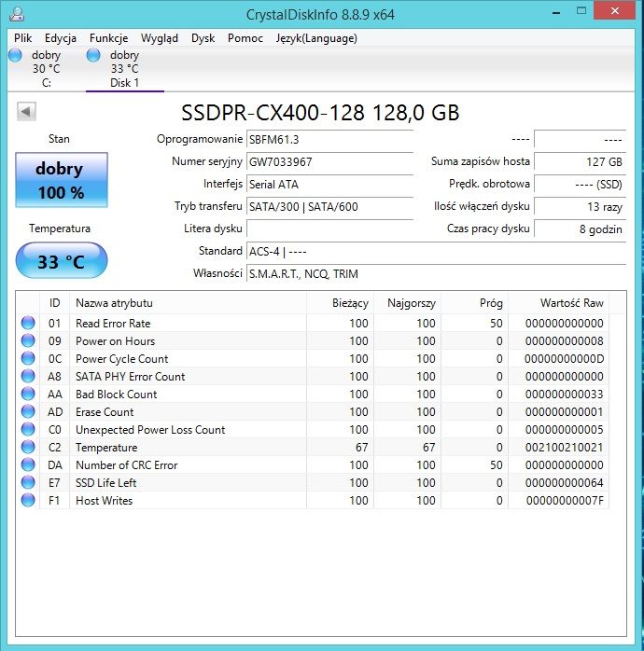Click the Interfejs field Serial ATA
Image resolution: width=644 pixels, height=651 pixels.
tap(329, 185)
